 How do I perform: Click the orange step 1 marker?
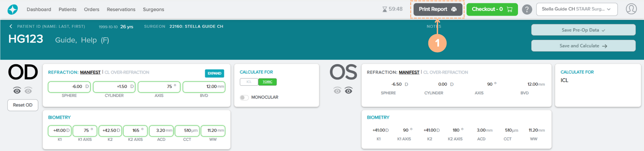437,43
